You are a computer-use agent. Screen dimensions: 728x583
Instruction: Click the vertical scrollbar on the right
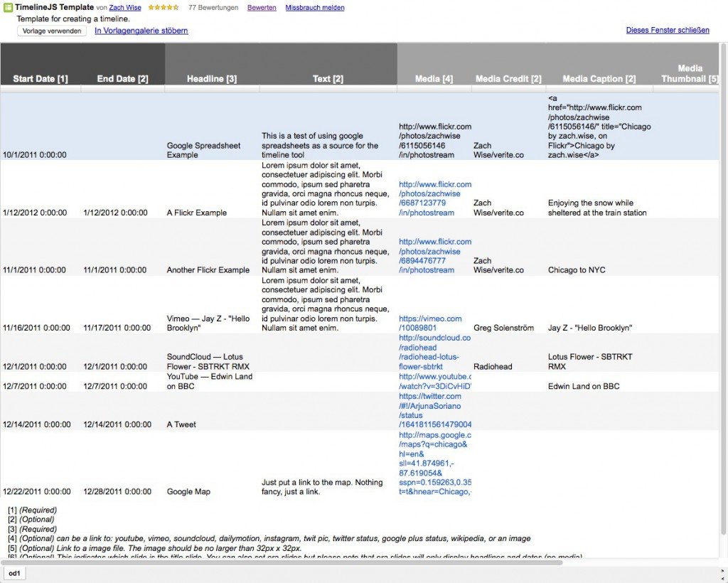pos(723,284)
